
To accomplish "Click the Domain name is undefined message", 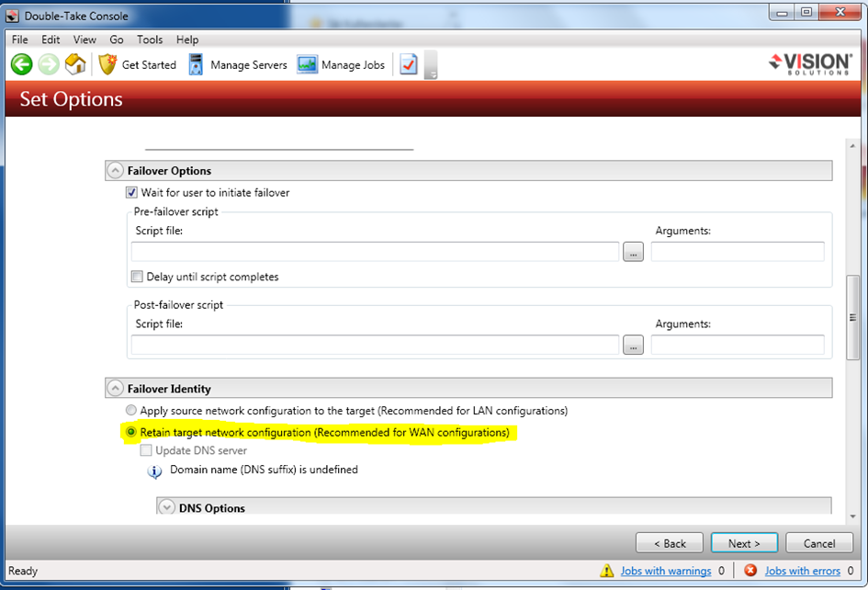I will pyautogui.click(x=264, y=470).
